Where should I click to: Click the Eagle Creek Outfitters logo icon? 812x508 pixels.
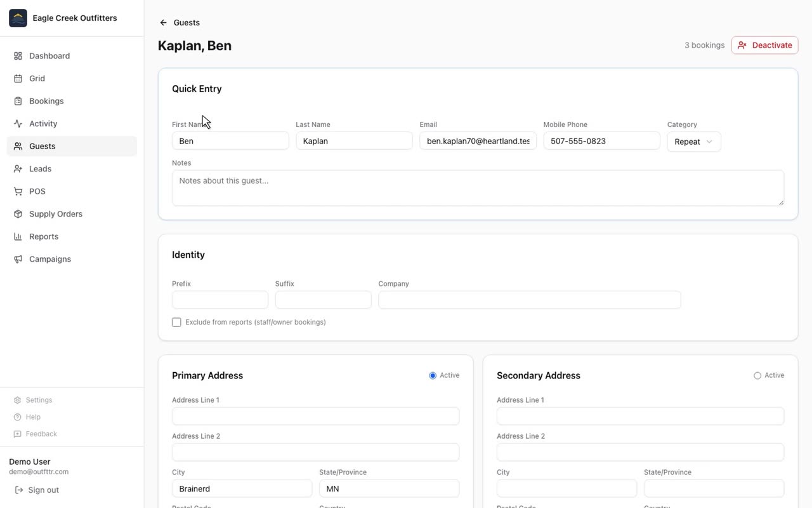(x=18, y=18)
